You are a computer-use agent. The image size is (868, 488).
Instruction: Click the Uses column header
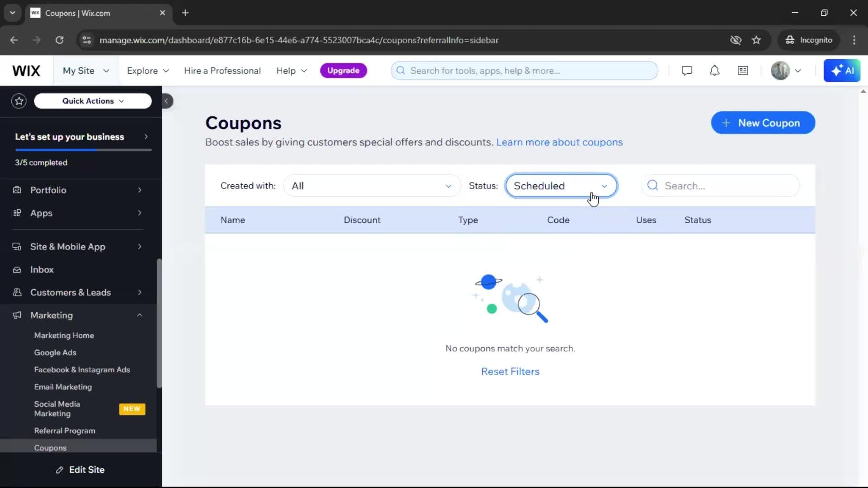pyautogui.click(x=646, y=220)
